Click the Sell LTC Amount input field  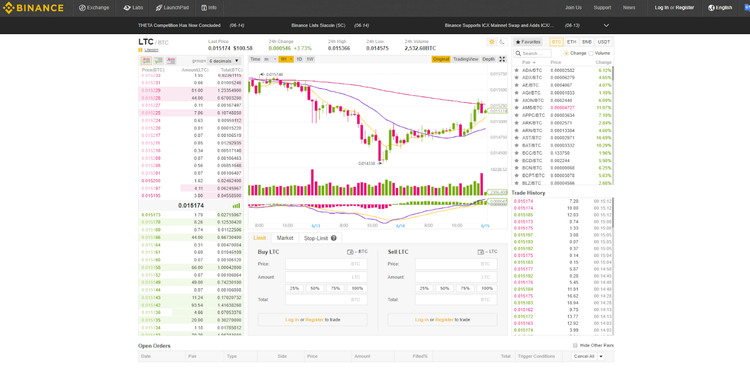pos(456,277)
